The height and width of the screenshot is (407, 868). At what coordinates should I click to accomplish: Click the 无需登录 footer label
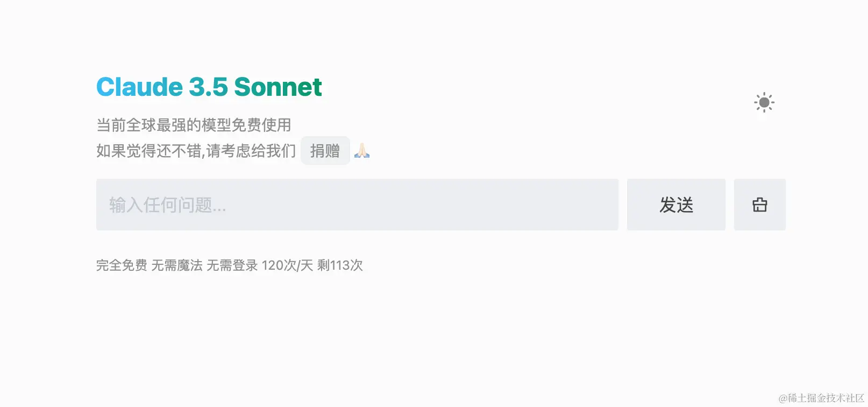pos(232,265)
